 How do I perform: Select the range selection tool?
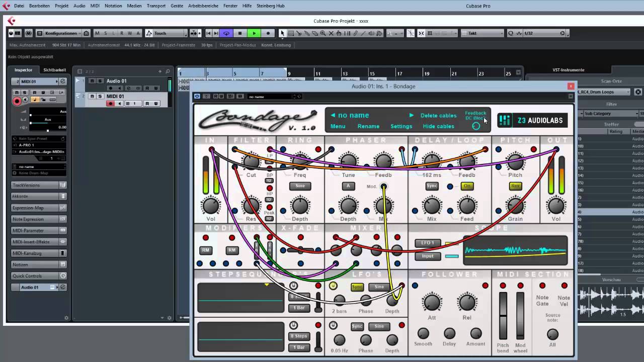pyautogui.click(x=290, y=33)
